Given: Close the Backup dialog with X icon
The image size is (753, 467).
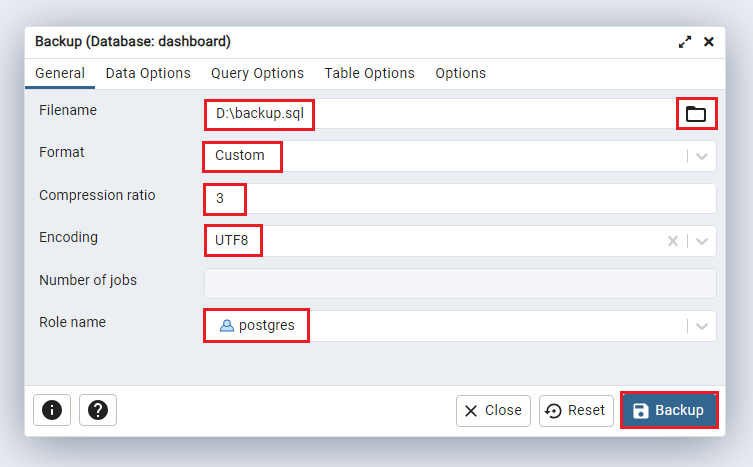Looking at the screenshot, I should click(x=709, y=42).
